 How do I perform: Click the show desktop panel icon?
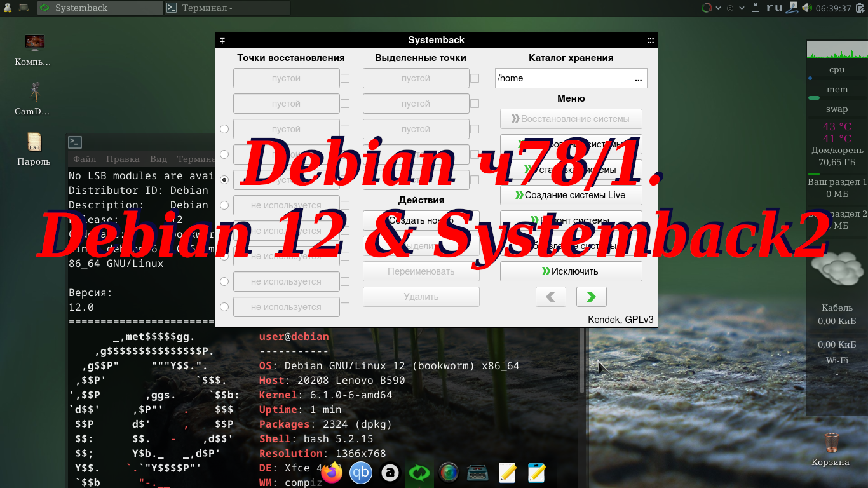(24, 8)
